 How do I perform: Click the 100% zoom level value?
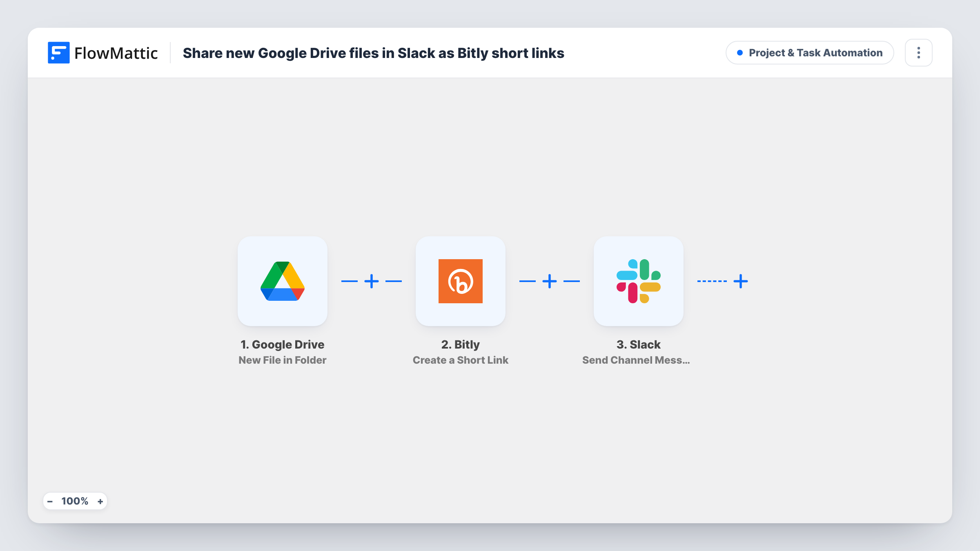tap(75, 501)
